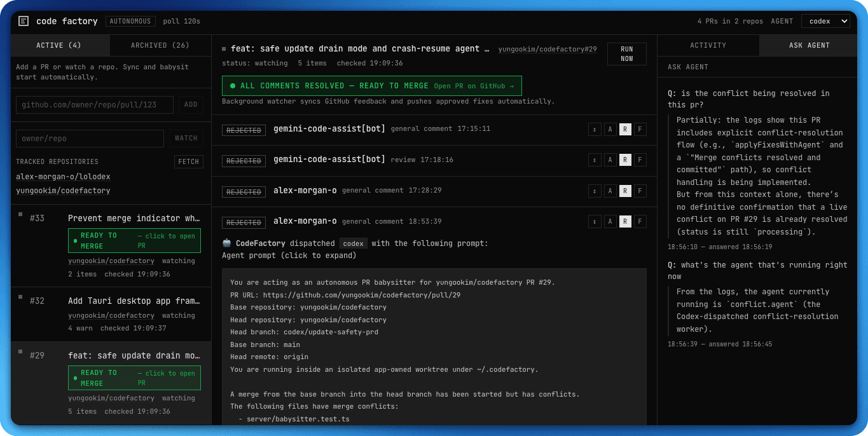The image size is (868, 436).
Task: Switch to the ARCHIVED (26) tab
Action: click(x=160, y=46)
